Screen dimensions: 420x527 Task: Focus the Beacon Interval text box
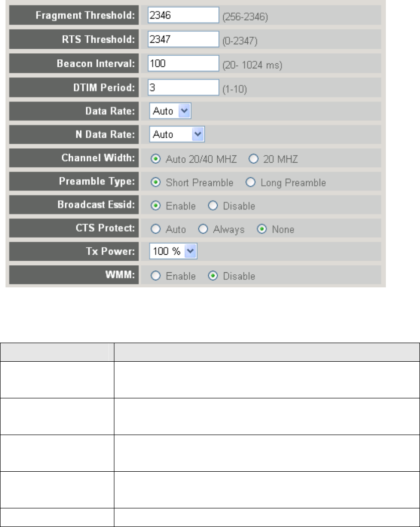pyautogui.click(x=184, y=63)
